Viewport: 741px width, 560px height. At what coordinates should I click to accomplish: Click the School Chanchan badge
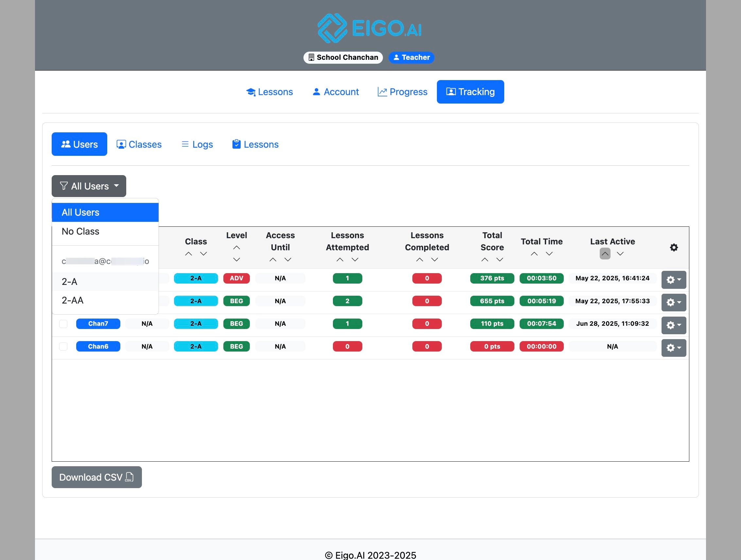pyautogui.click(x=343, y=58)
